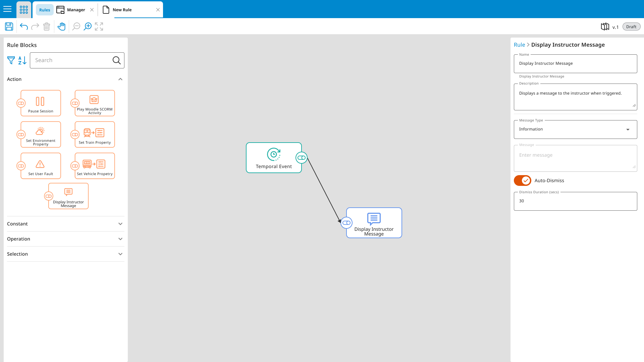Click the A-Z sort icon
644x362 pixels.
(22, 60)
